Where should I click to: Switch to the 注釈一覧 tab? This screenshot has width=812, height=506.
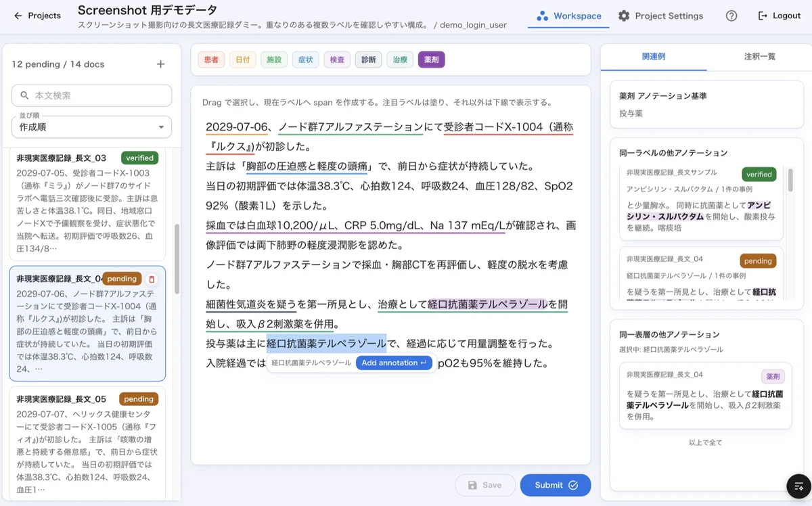pos(759,57)
